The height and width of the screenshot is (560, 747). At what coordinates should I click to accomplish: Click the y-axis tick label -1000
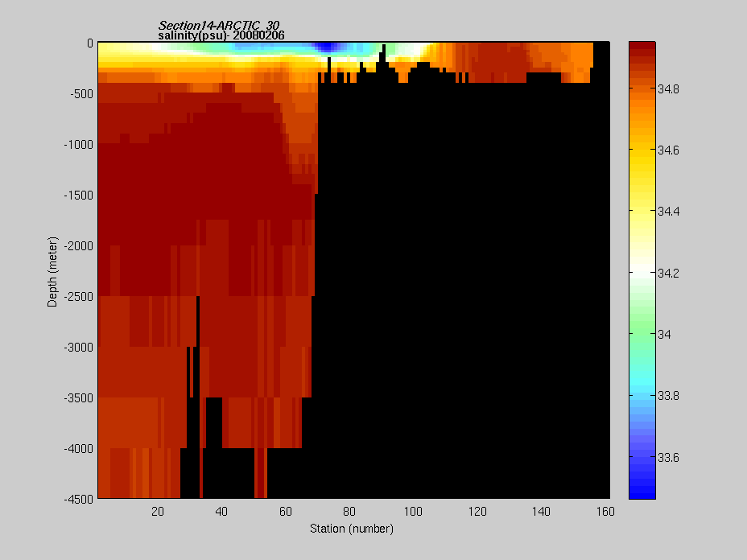pos(79,144)
